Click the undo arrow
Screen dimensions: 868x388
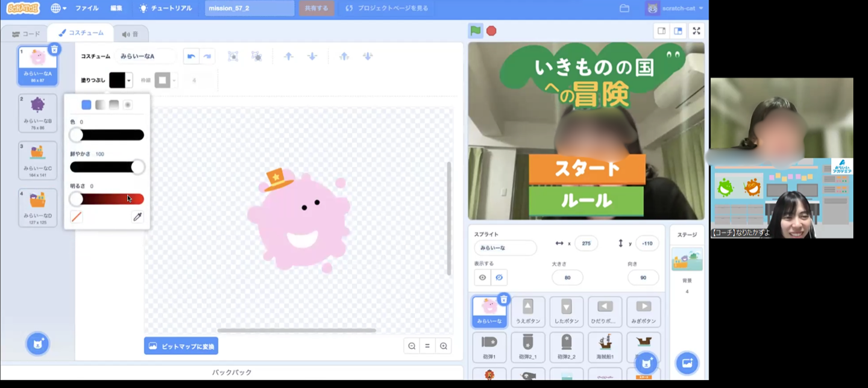(x=191, y=56)
